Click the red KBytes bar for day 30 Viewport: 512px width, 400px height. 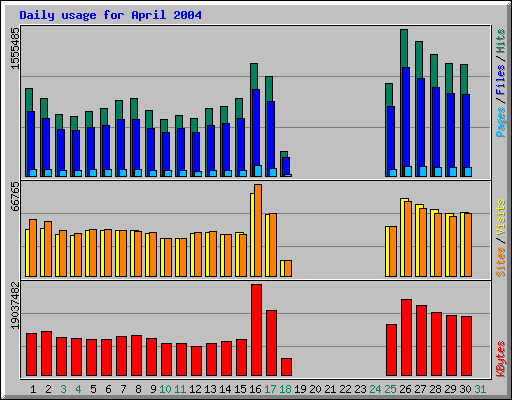(x=466, y=346)
